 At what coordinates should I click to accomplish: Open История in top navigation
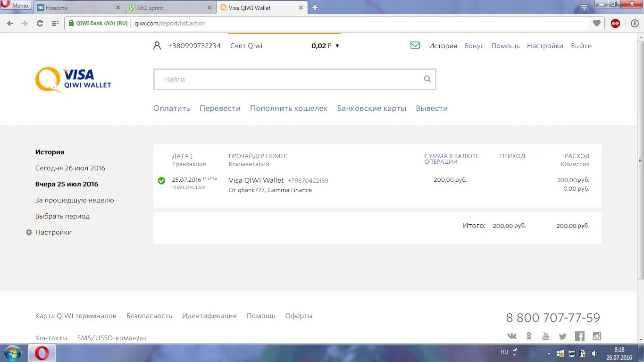pos(443,46)
